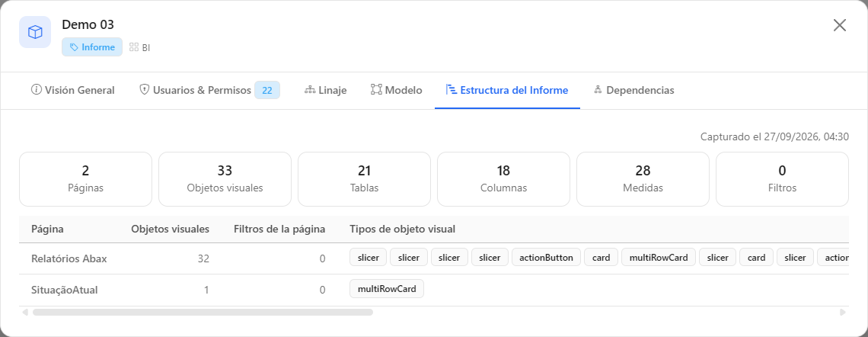Click the Tablas summary card
This screenshot has width=868, height=337.
pos(364,179)
